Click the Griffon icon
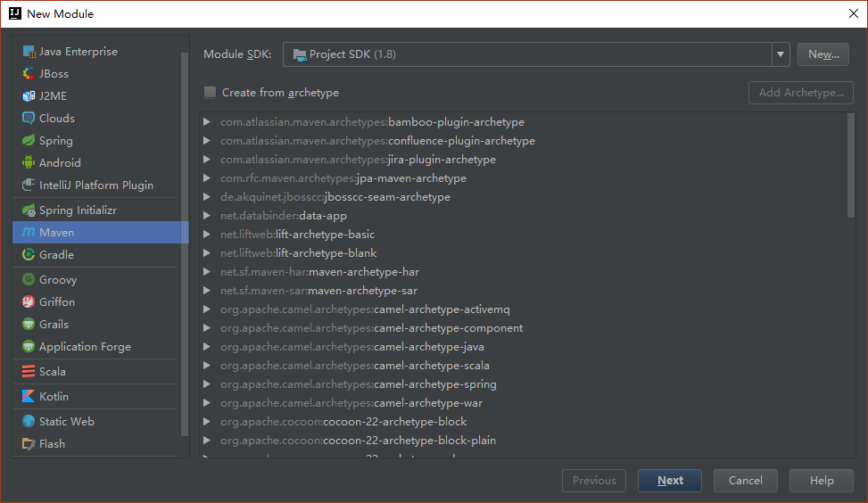Image resolution: width=868 pixels, height=503 pixels. pos(29,301)
